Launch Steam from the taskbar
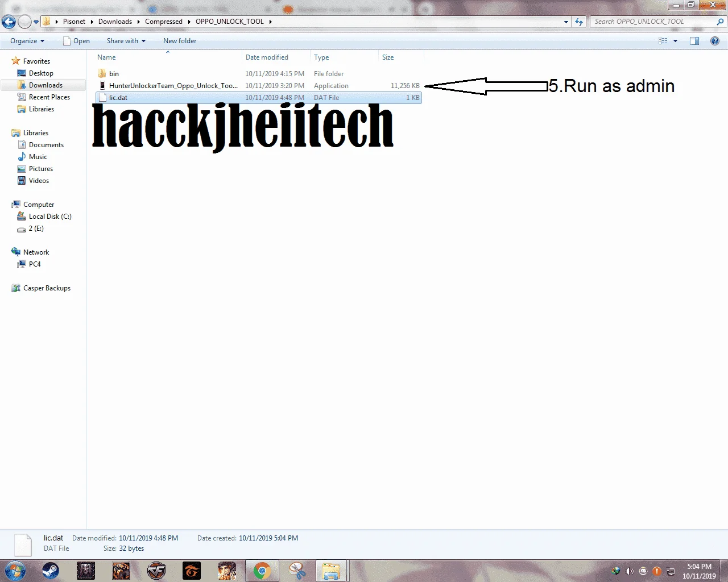The image size is (728, 582). click(51, 571)
